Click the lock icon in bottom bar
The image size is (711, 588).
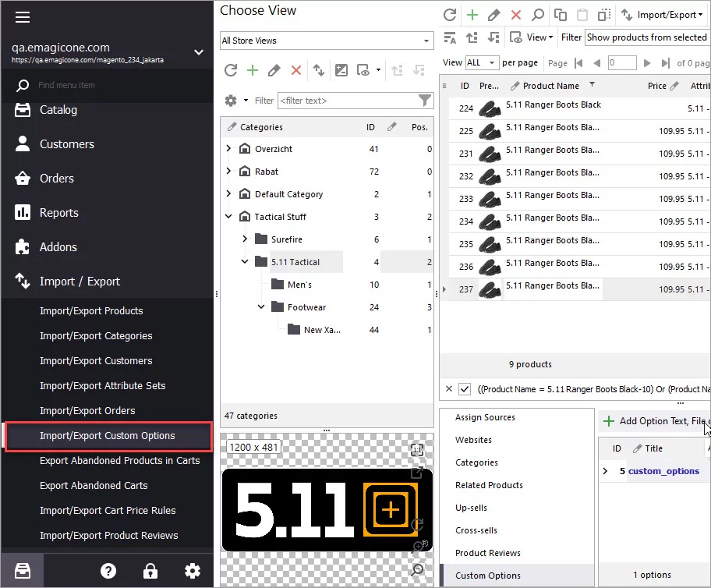tap(150, 571)
